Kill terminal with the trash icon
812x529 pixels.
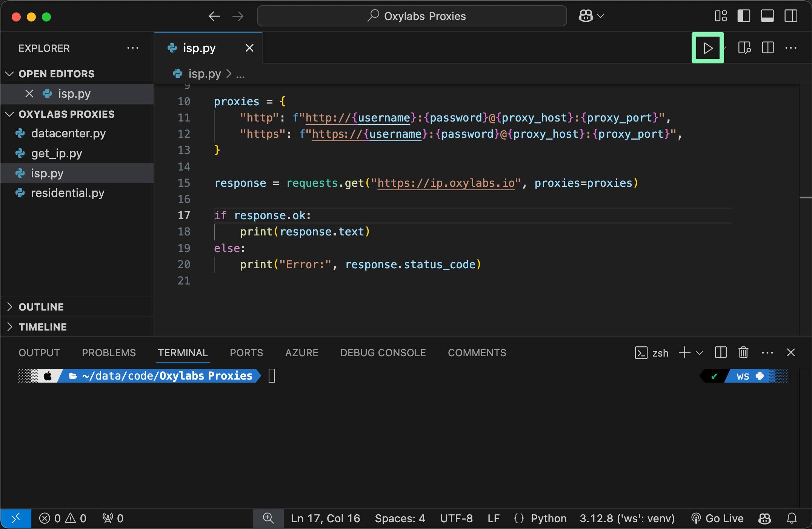click(743, 353)
